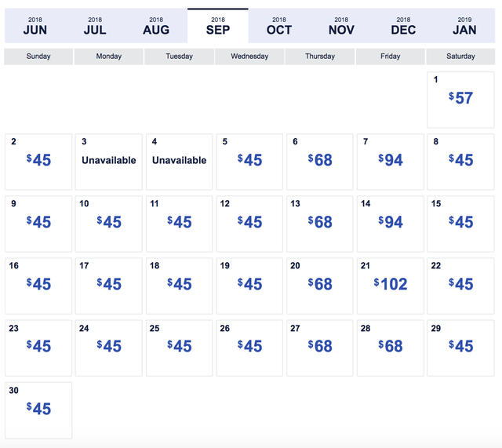Select September 1 with $57 fare
Screen dimensions: 502x448
(460, 99)
